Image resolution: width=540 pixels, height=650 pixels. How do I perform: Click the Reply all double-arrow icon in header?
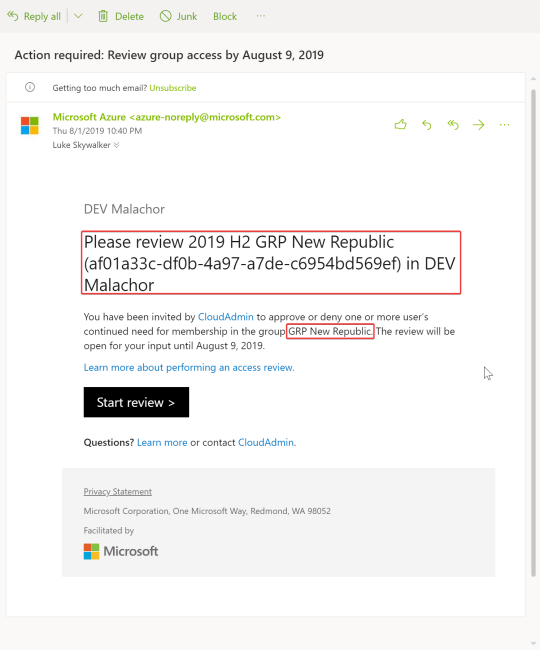click(453, 124)
